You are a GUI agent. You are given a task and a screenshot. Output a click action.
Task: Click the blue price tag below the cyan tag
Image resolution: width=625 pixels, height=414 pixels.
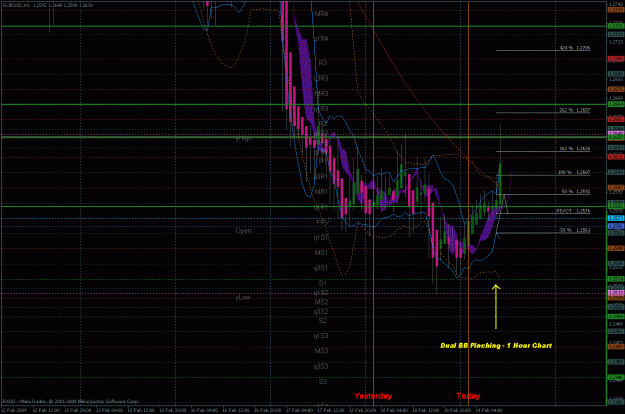point(616,226)
